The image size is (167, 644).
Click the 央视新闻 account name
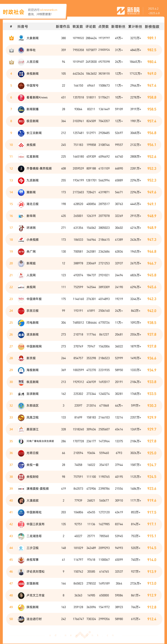(x=32, y=74)
